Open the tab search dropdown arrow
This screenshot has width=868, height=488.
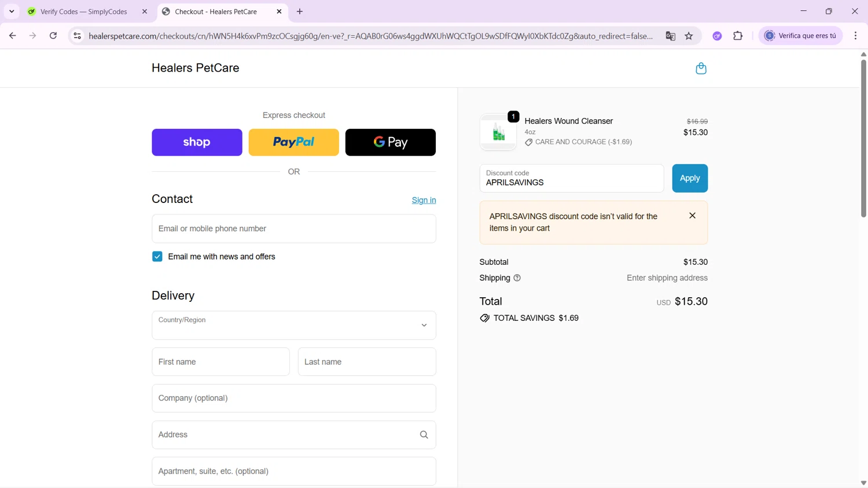click(12, 12)
